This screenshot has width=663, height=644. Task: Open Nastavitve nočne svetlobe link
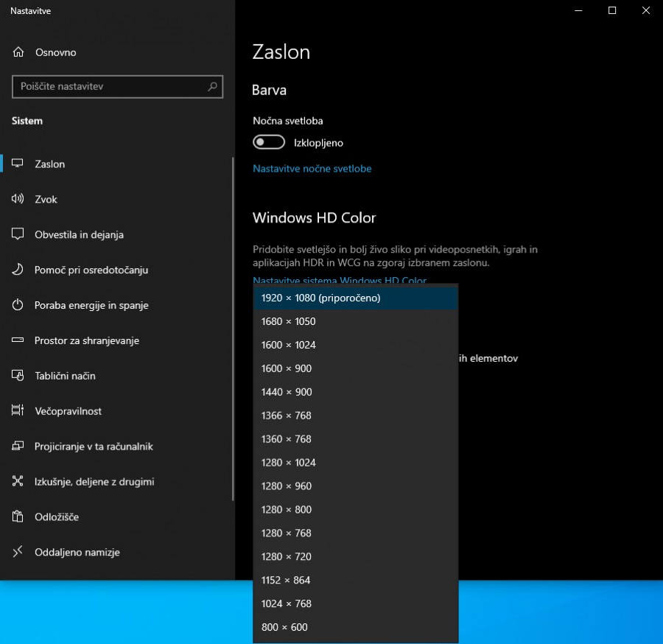312,169
